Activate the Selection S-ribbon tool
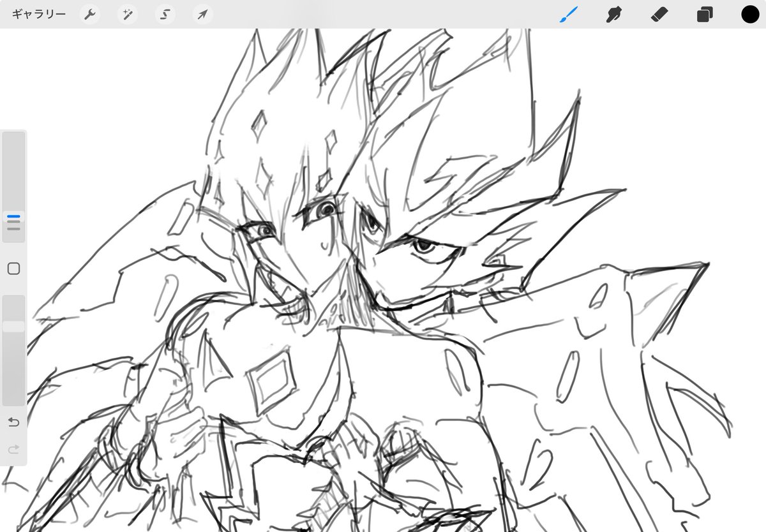The image size is (766, 532). 165,14
